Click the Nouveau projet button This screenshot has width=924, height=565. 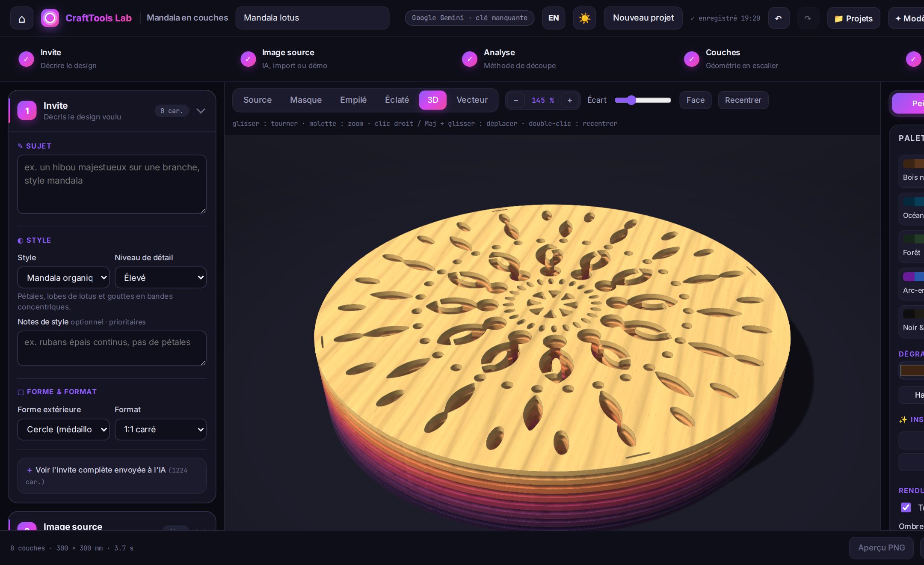(643, 18)
